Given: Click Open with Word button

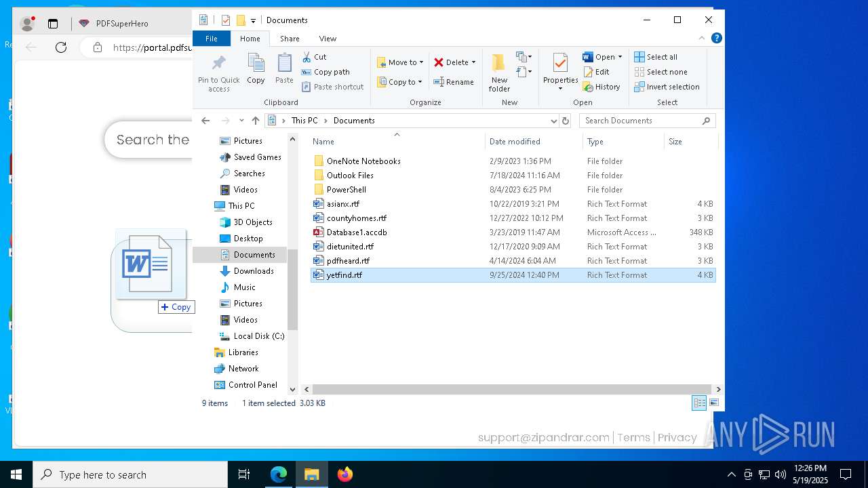Looking at the screenshot, I should pos(599,57).
